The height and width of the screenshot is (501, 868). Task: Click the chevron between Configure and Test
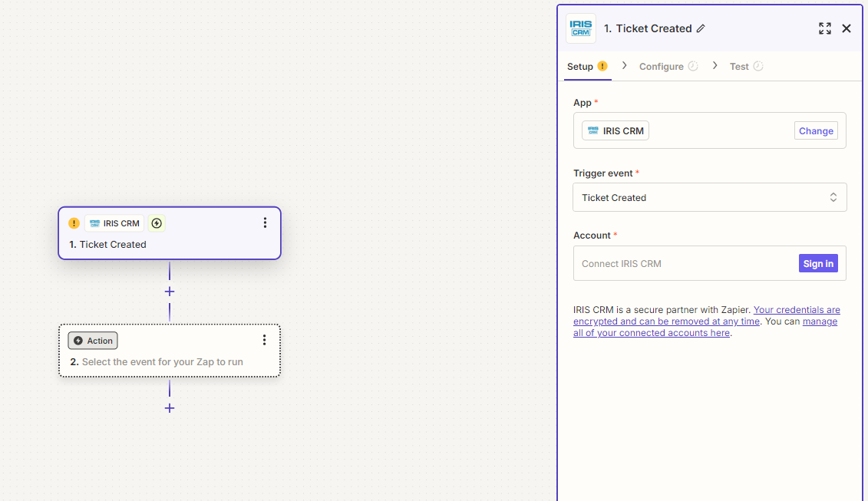pos(715,65)
